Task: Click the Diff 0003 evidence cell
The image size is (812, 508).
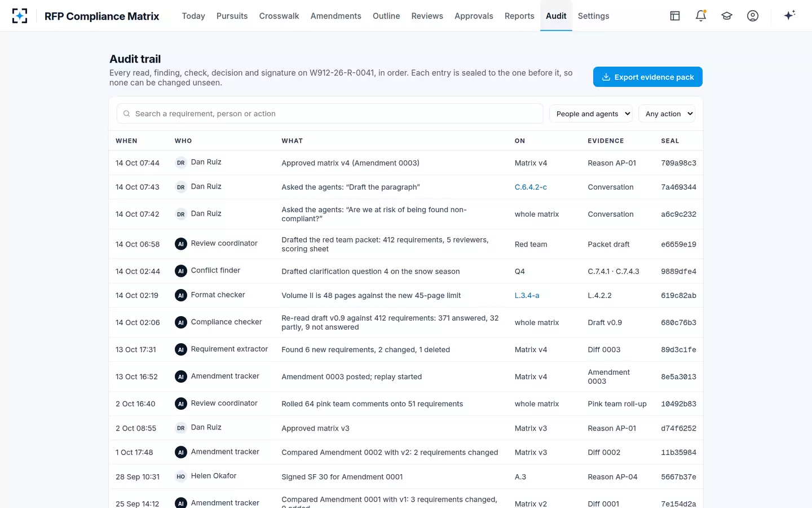Action: coord(604,349)
